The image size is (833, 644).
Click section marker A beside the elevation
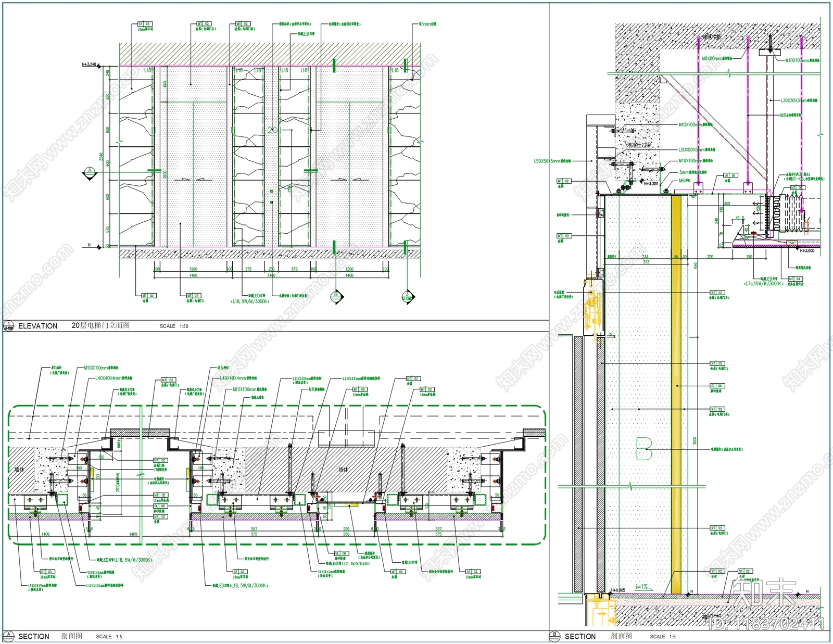coord(90,172)
